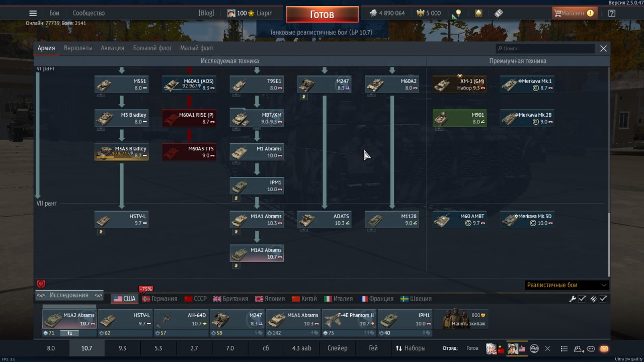Open the hamburger main menu
The image size is (644, 362).
pos(33,14)
